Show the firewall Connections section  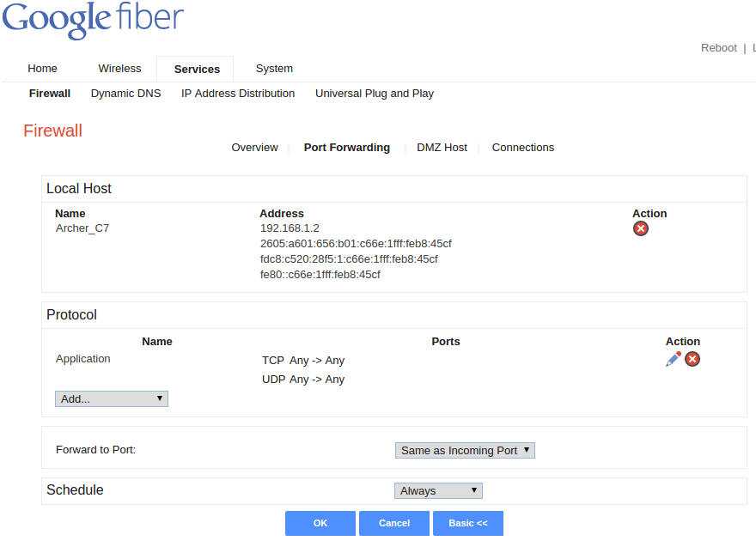point(523,148)
